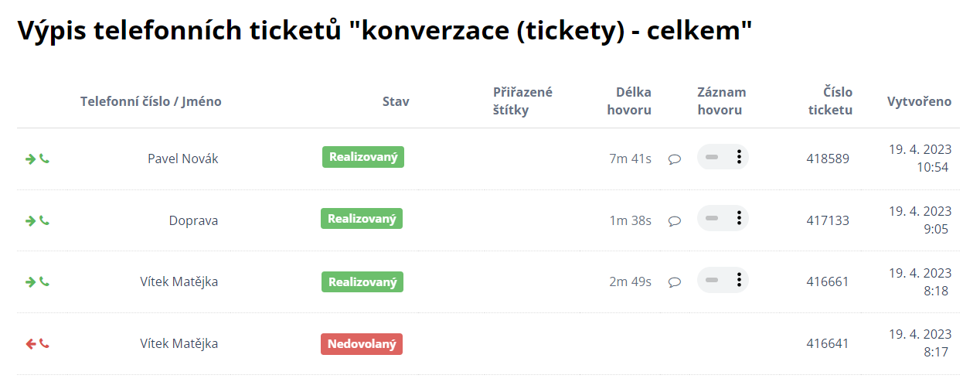Play call recording for ticket 418589
This screenshot has height=382, width=980.
712,157
